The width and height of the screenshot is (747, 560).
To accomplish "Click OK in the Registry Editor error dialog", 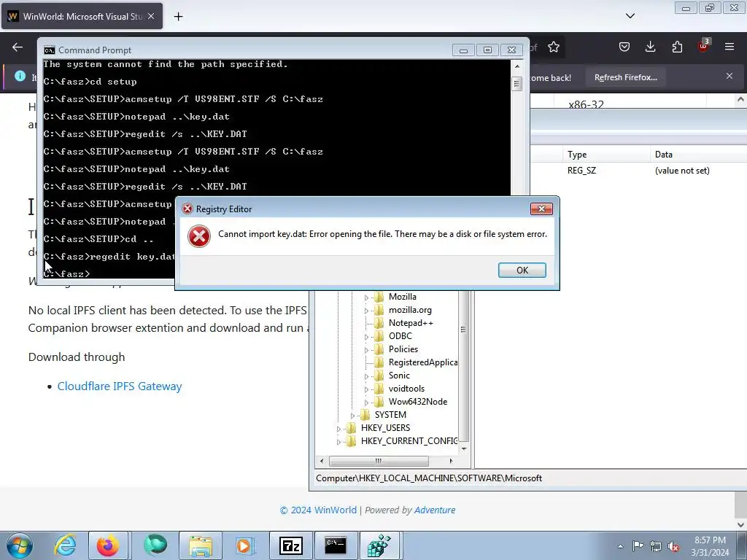I will click(x=522, y=270).
